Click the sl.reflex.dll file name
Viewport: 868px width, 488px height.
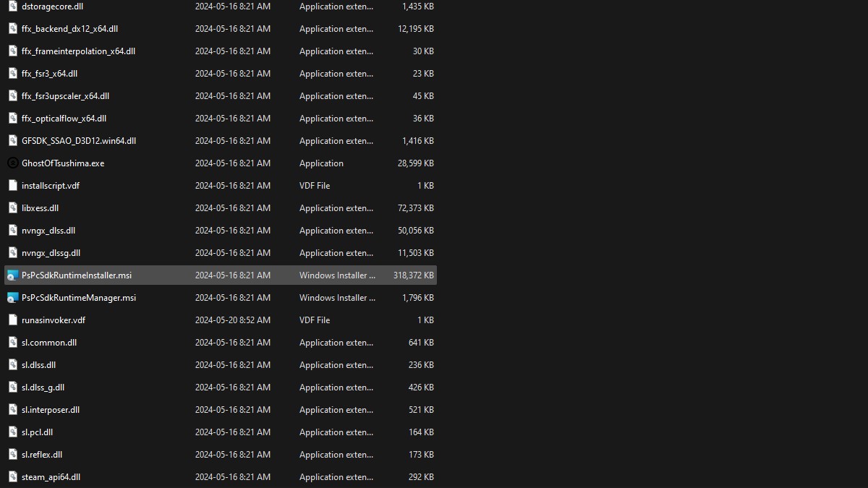pyautogui.click(x=42, y=455)
